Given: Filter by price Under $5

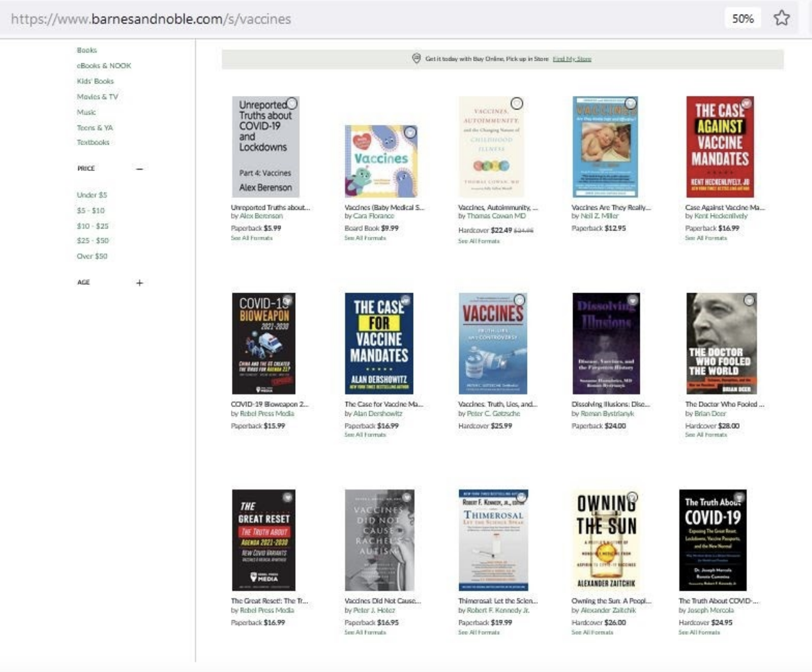Looking at the screenshot, I should point(92,195).
